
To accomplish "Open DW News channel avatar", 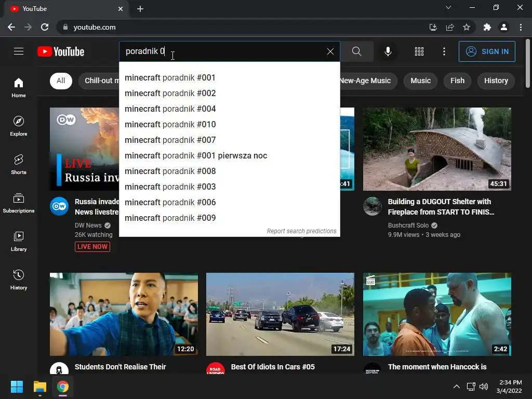I will [59, 206].
